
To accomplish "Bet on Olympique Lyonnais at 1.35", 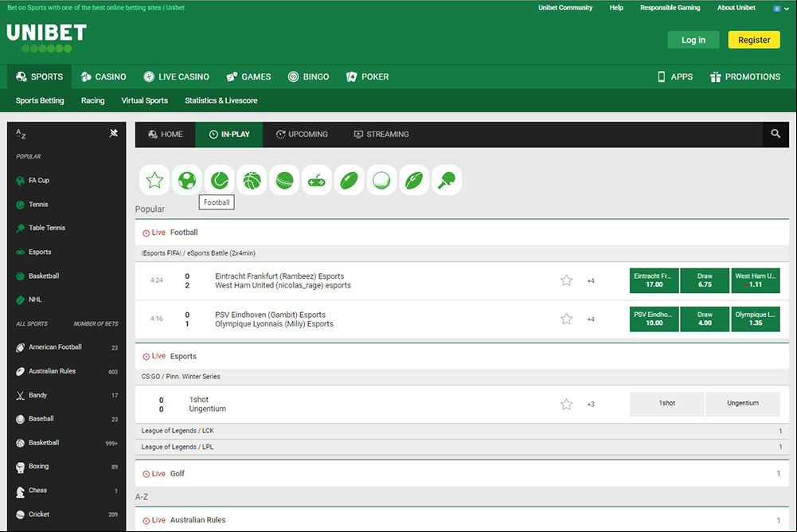I will click(756, 319).
